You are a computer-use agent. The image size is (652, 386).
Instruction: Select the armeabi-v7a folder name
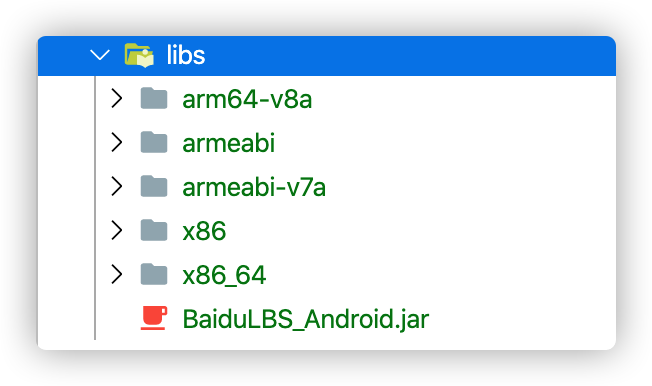tap(254, 187)
